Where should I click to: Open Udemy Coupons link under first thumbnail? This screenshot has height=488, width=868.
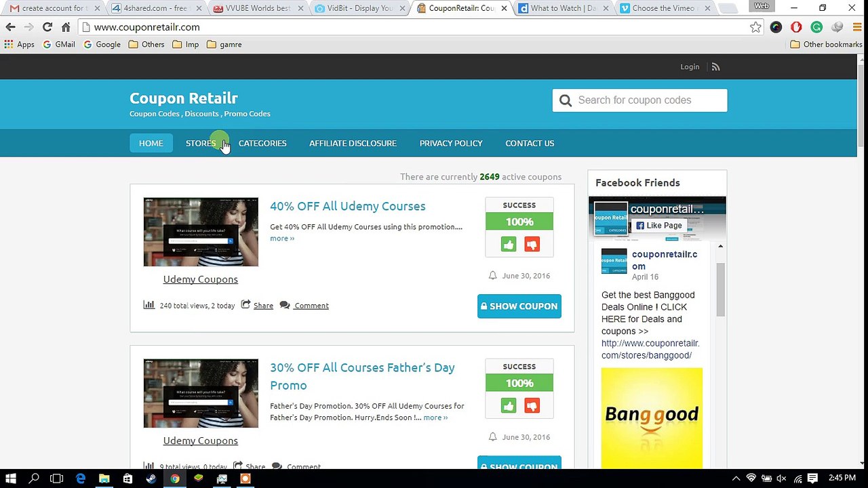pyautogui.click(x=200, y=279)
